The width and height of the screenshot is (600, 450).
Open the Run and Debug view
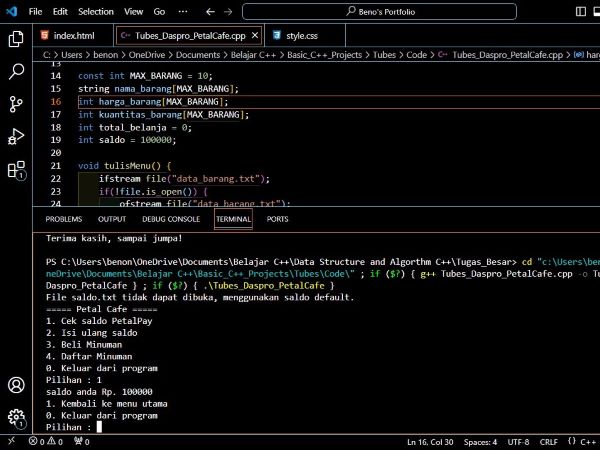16,137
